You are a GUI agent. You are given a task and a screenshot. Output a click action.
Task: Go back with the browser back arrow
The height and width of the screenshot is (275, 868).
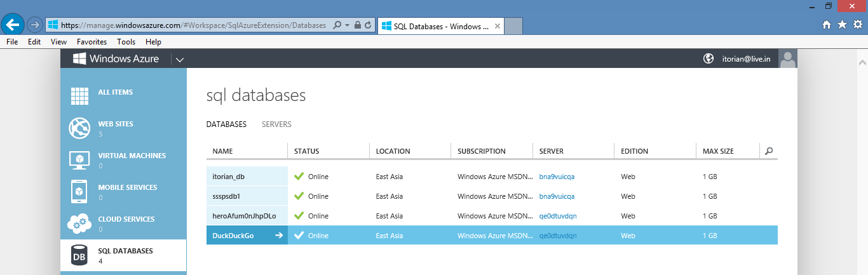(x=13, y=25)
